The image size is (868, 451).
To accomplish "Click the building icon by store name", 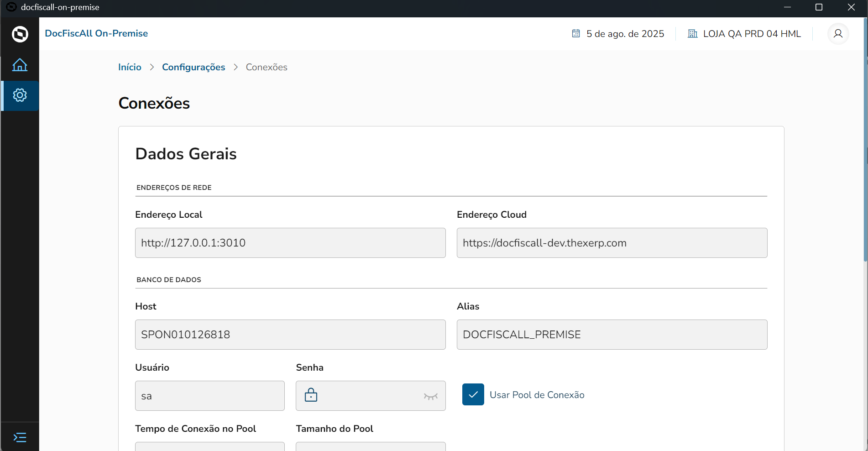I will tap(692, 34).
